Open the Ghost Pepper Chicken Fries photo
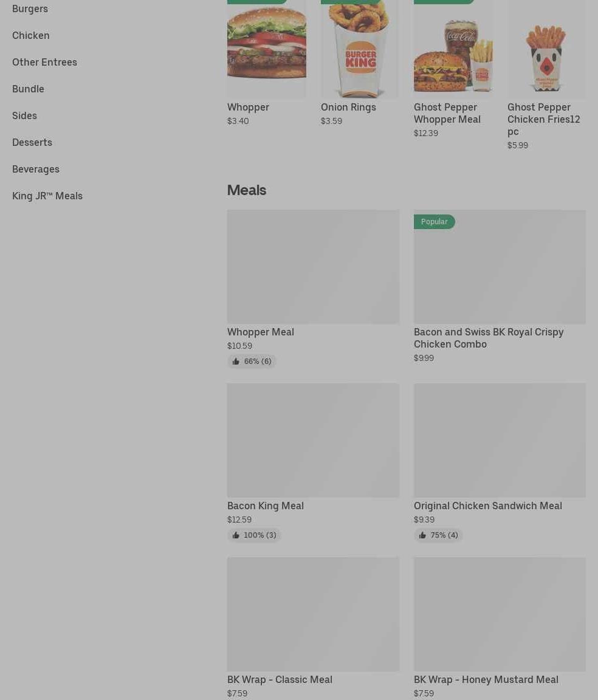The image size is (598, 700). (546, 49)
